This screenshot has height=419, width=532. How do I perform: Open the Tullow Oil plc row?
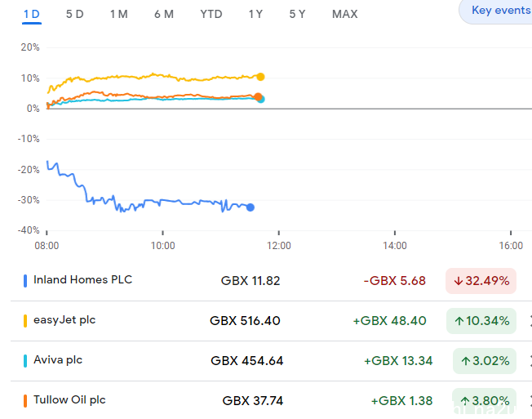pos(271,400)
